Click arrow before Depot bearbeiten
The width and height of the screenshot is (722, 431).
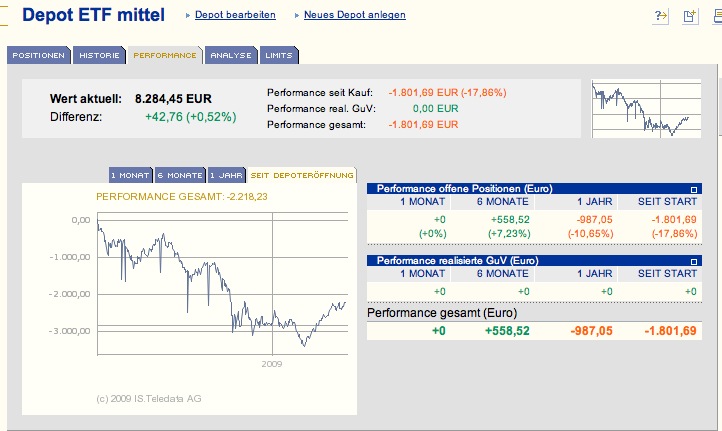tap(190, 16)
